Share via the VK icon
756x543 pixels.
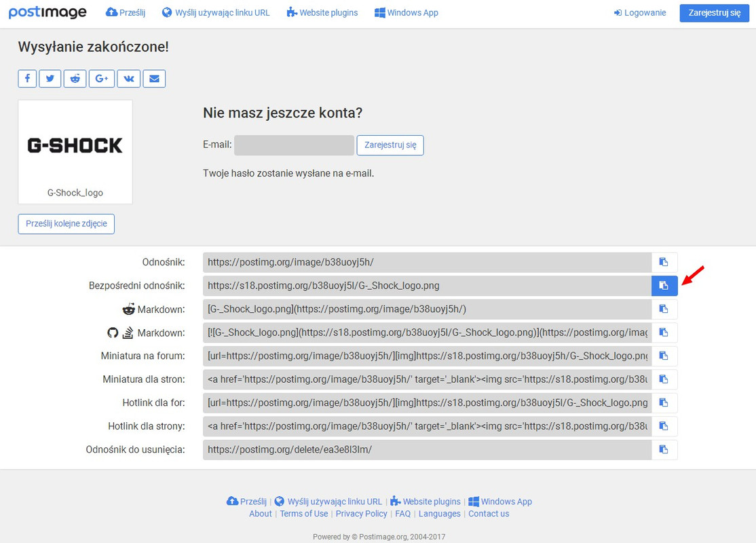click(129, 79)
